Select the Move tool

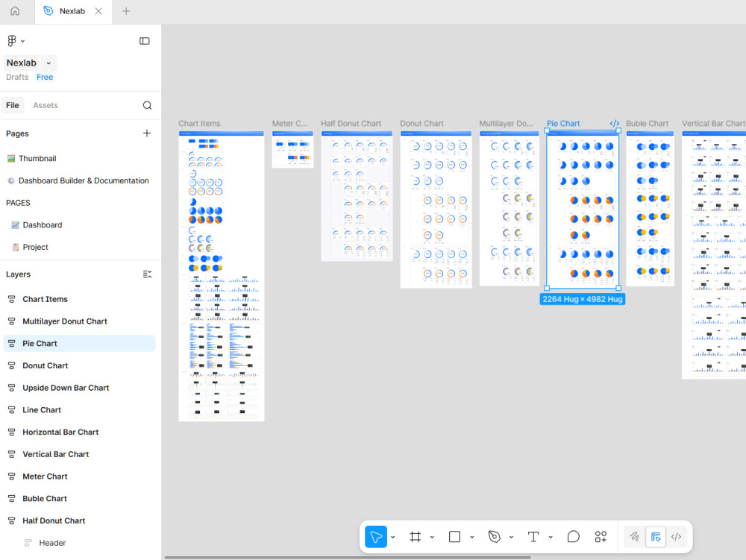pos(376,537)
